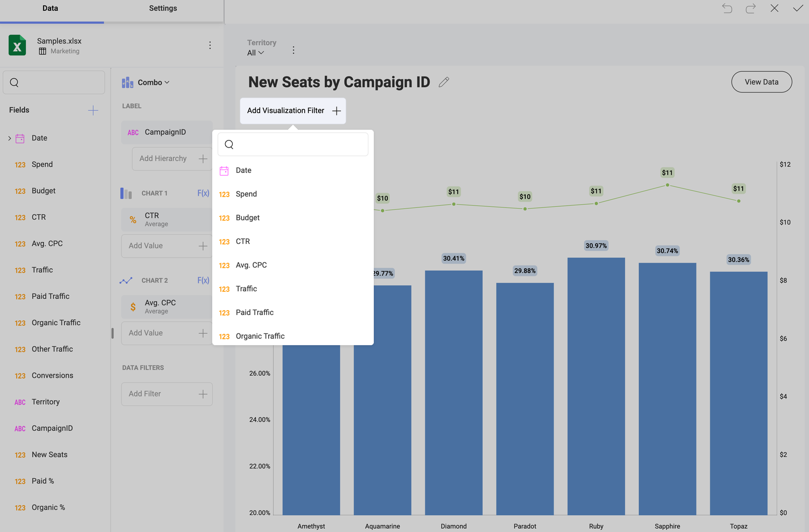
Task: Select the CampaignID label item
Action: click(166, 132)
